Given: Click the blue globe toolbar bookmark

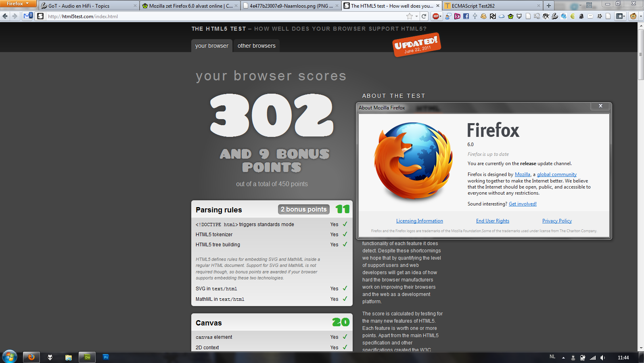Looking at the screenshot, I should click(564, 16).
